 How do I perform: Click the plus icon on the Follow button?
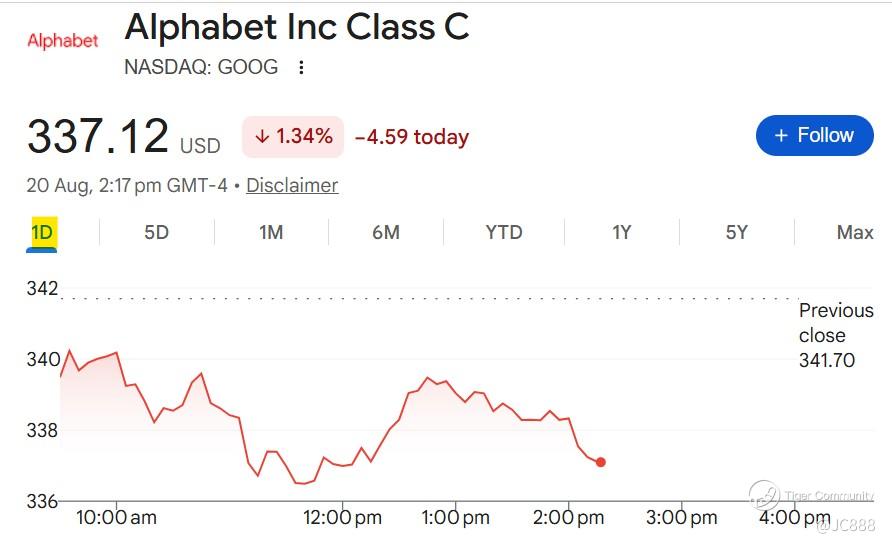tap(781, 135)
